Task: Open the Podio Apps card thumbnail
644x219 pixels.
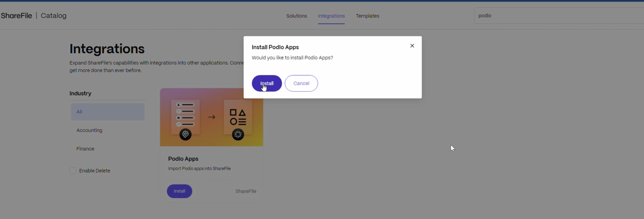Action: [212, 117]
